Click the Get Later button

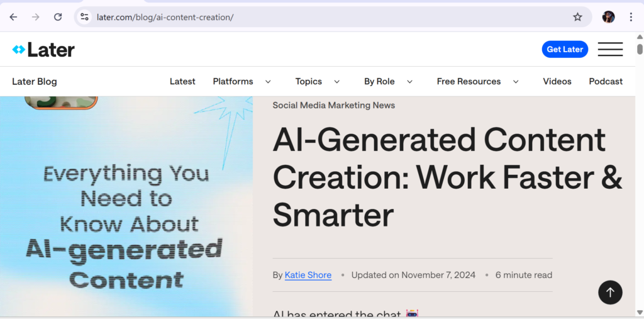[x=565, y=49]
